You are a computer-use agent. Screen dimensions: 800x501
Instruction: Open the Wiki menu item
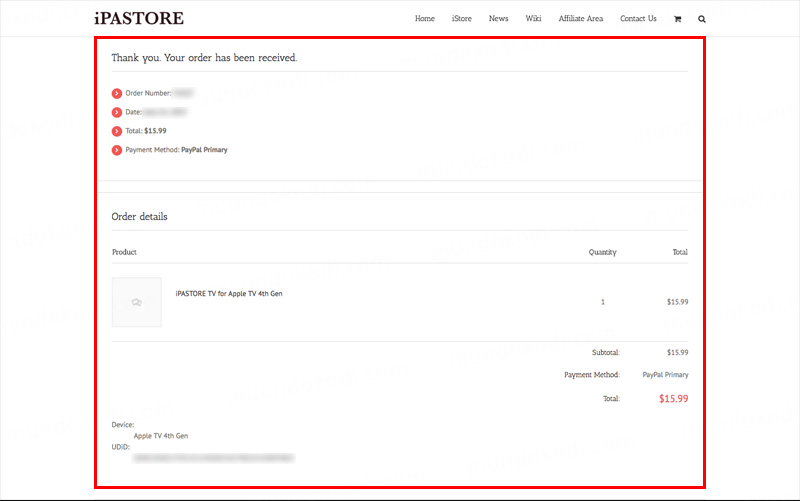(x=533, y=18)
